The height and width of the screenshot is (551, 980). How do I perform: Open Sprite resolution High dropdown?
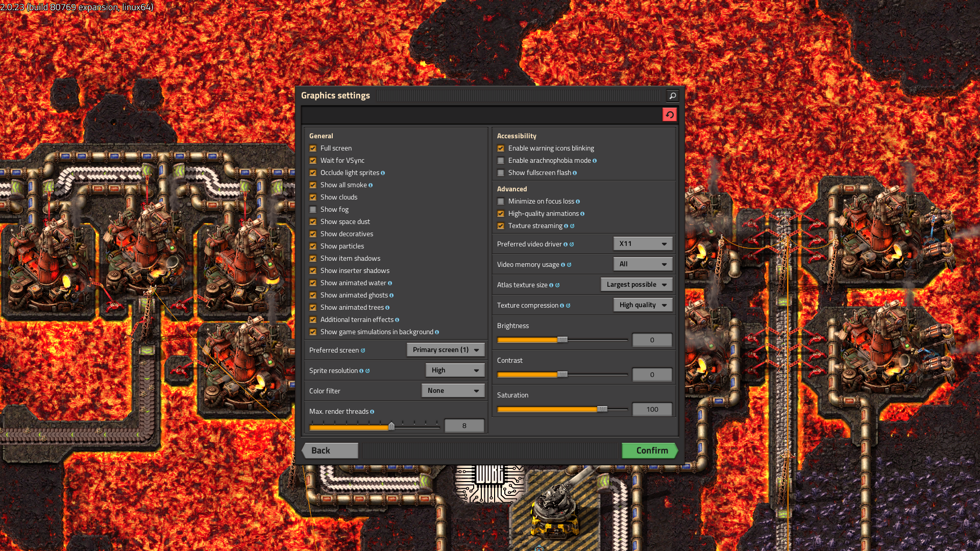pos(455,370)
